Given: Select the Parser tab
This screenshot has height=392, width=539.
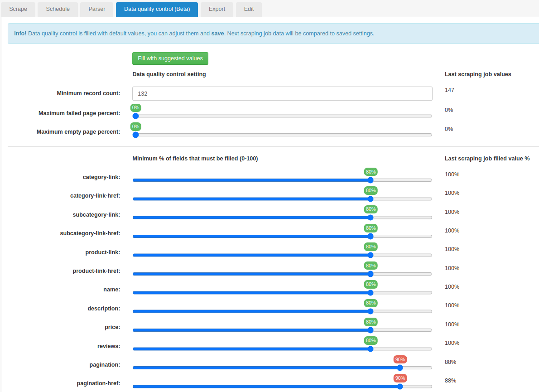Looking at the screenshot, I should [x=96, y=9].
